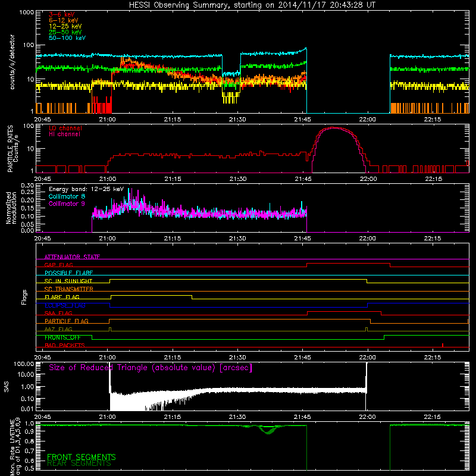Select the 'AAZ FLAG' label

tap(58, 329)
